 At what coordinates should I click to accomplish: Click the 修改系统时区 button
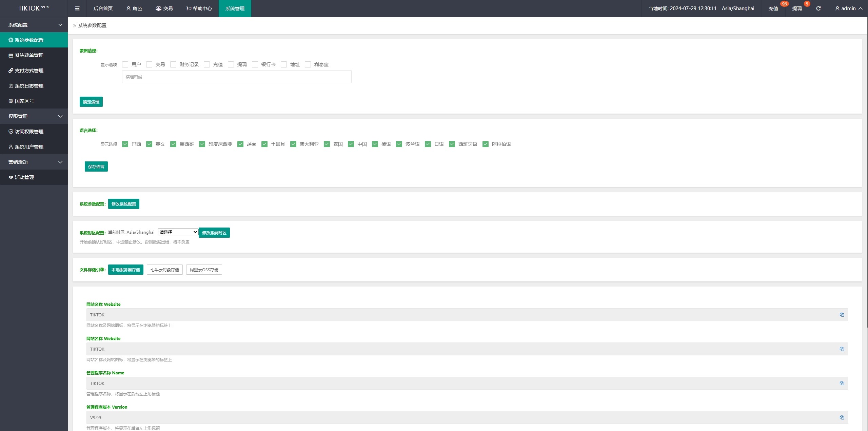(x=214, y=233)
